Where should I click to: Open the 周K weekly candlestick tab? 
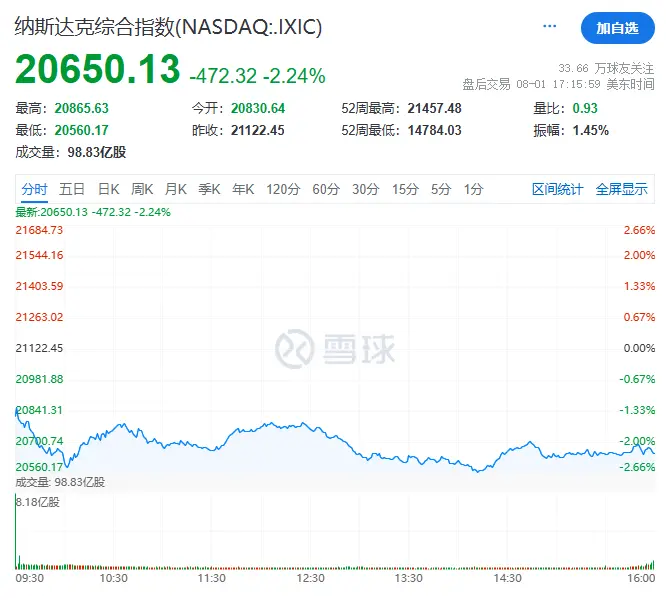tap(142, 189)
